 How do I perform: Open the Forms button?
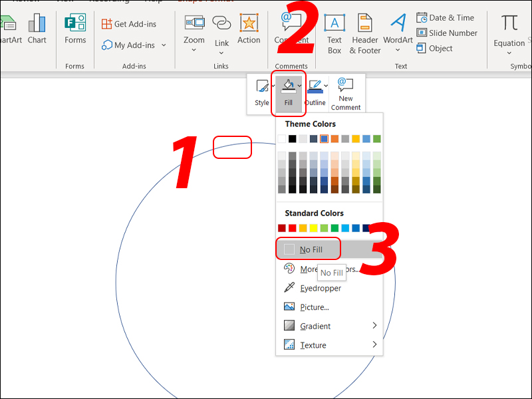click(x=75, y=29)
